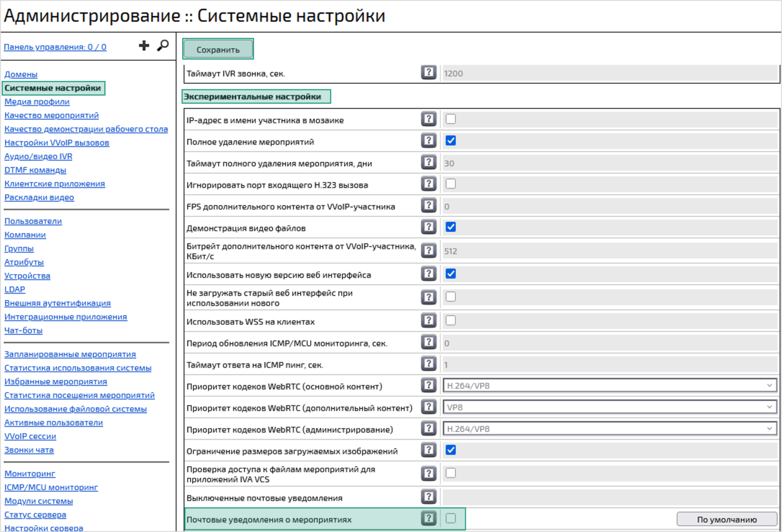Open help for 'Таймаут IVR звонка'
Screen dimensions: 782x532
click(x=428, y=72)
